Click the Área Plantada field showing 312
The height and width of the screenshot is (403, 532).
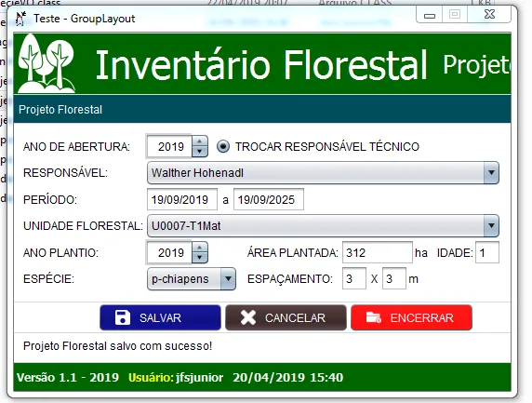tap(378, 252)
